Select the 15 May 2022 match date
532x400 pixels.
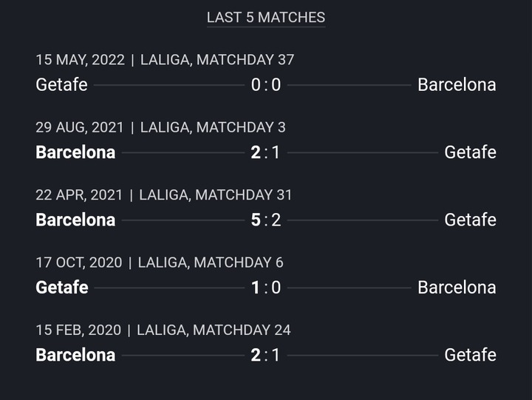point(81,60)
